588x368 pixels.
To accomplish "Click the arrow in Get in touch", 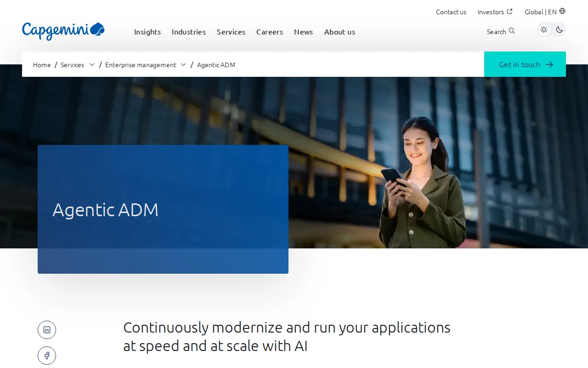I will (x=549, y=64).
